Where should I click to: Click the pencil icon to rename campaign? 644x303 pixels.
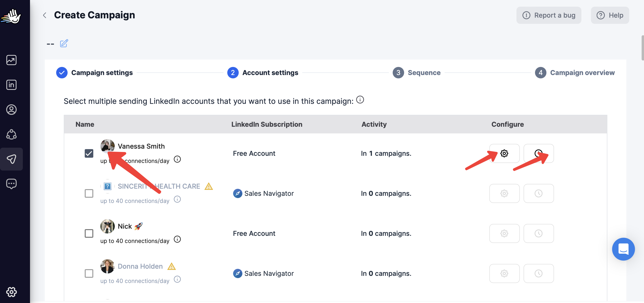click(x=64, y=44)
